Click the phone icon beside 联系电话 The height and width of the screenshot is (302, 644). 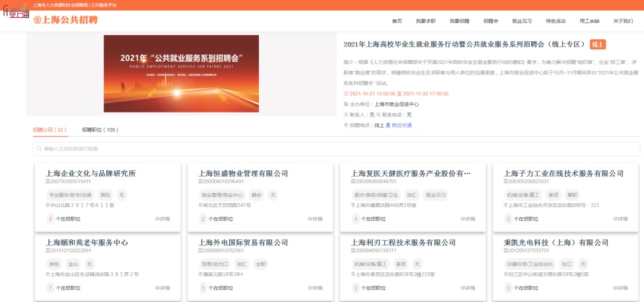click(378, 115)
